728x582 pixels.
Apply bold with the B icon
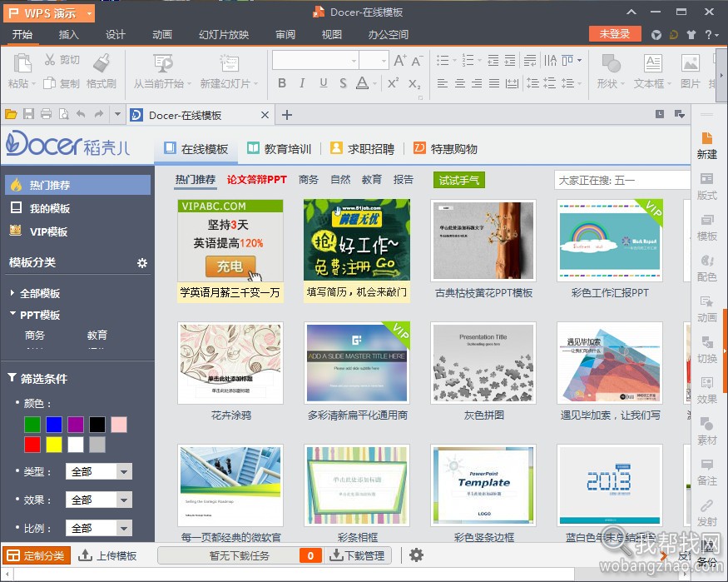click(x=282, y=83)
